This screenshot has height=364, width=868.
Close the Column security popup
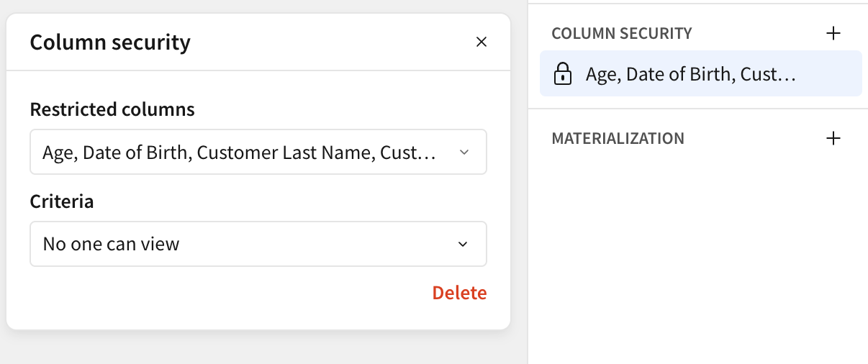pos(482,42)
